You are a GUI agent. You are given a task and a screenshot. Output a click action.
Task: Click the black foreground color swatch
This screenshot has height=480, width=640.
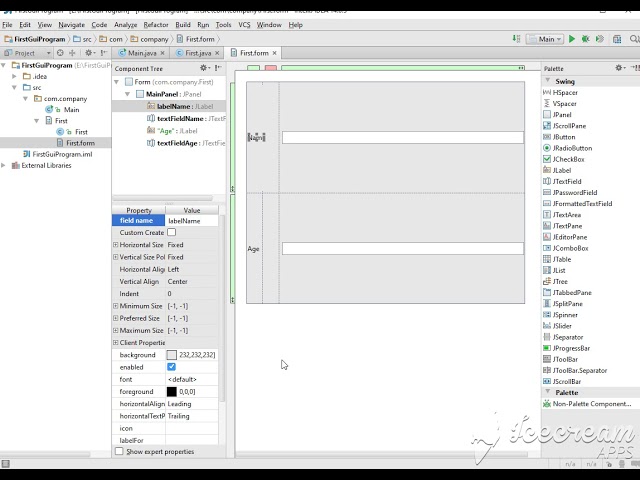tap(172, 392)
